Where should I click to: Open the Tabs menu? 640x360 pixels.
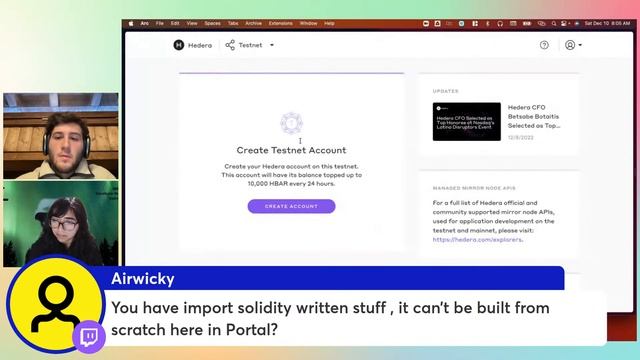tap(233, 24)
